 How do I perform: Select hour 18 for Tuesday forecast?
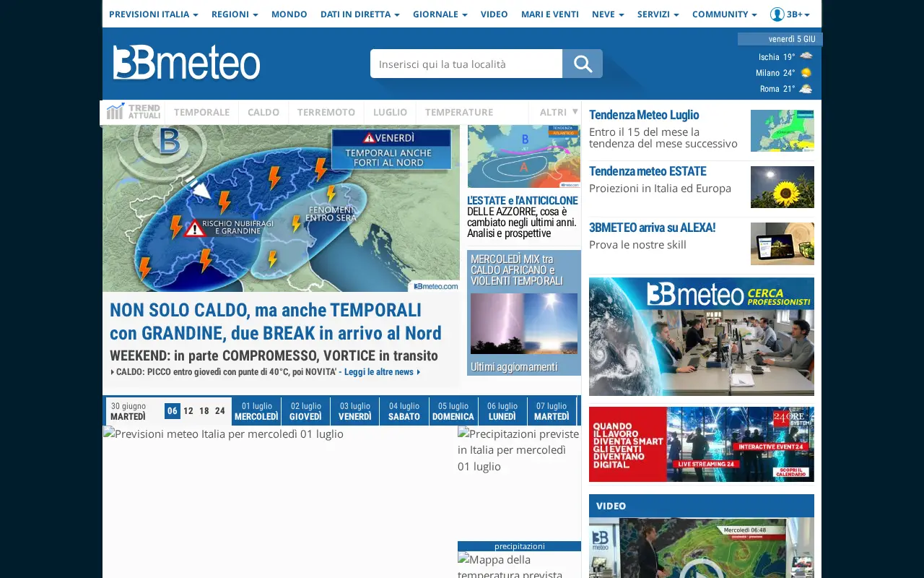pyautogui.click(x=204, y=411)
